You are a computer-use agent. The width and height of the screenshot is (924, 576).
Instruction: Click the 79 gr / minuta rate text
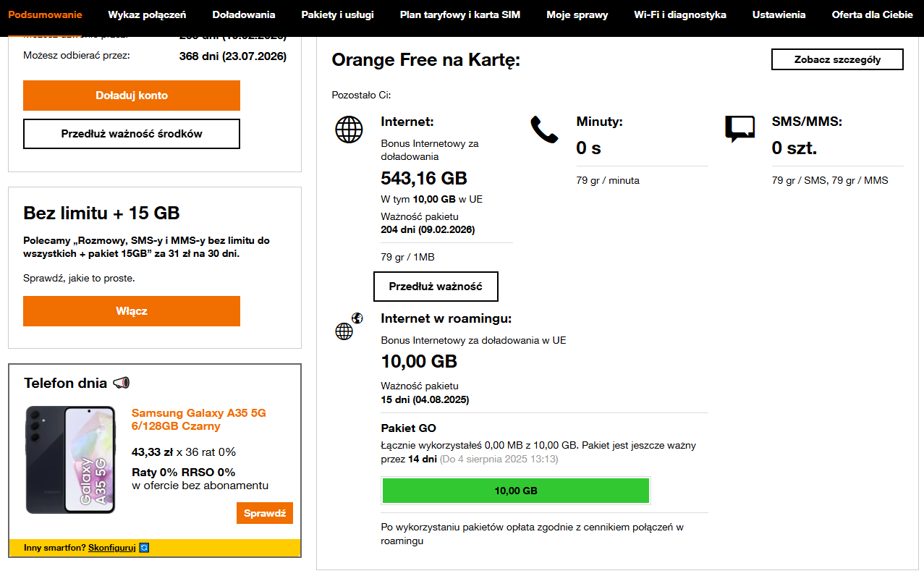608,181
